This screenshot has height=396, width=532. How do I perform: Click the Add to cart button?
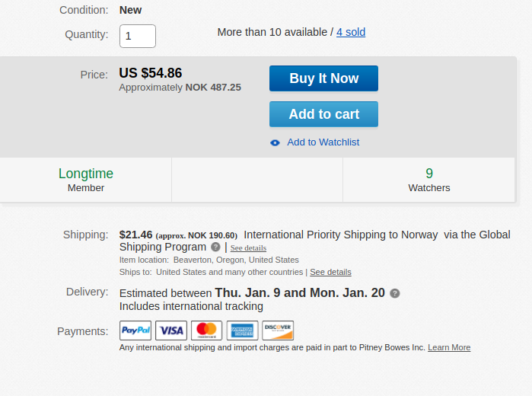pyautogui.click(x=323, y=114)
